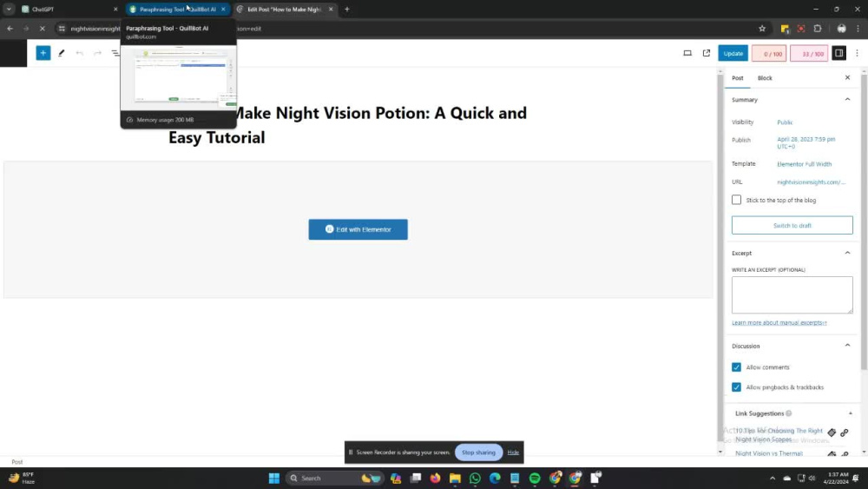Switch to the ChatGPT browser tab
The width and height of the screenshot is (868, 489).
click(69, 9)
